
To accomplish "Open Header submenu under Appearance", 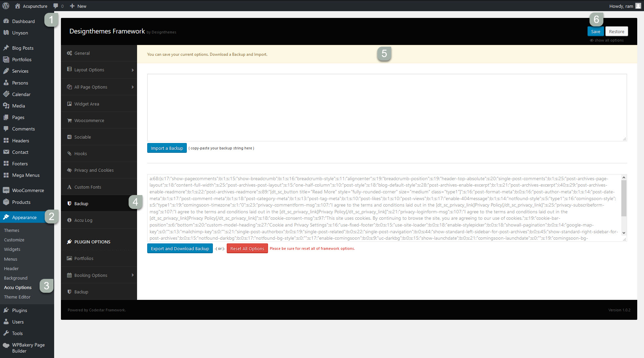I will point(11,268).
